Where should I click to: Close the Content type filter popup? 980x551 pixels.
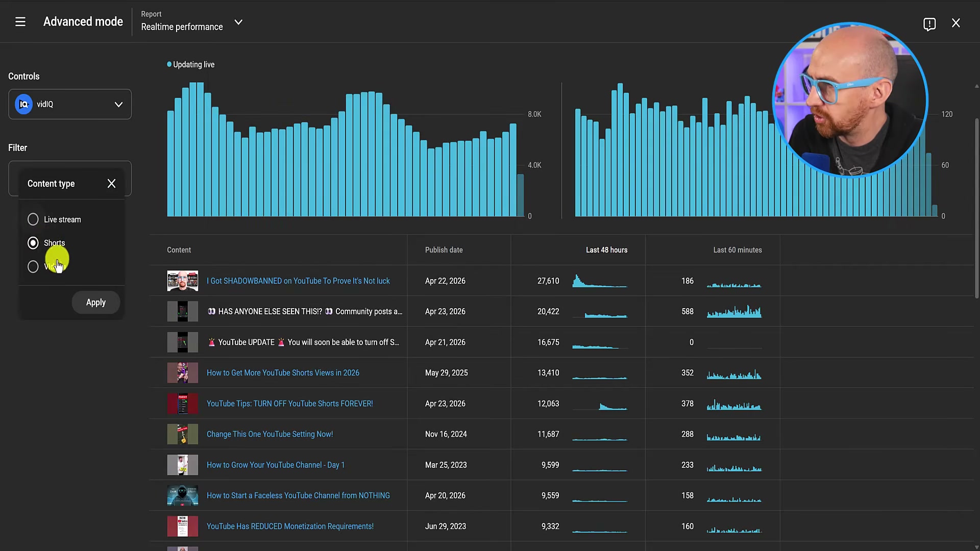click(111, 184)
